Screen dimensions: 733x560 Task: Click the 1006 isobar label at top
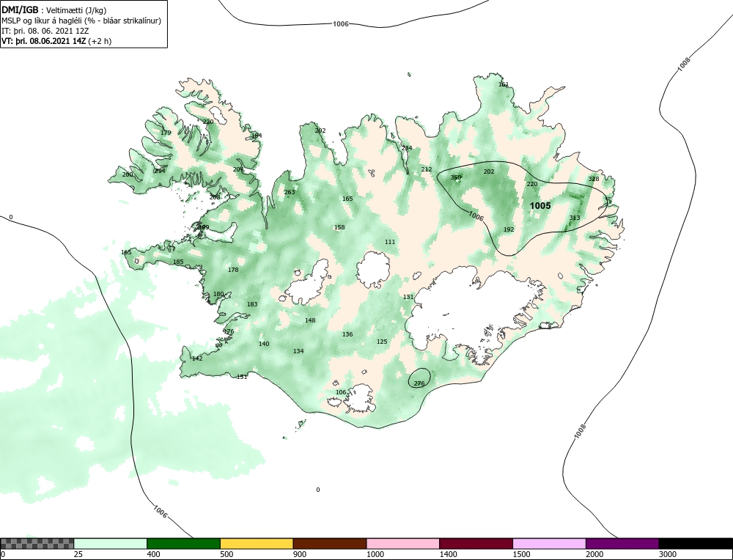(340, 24)
